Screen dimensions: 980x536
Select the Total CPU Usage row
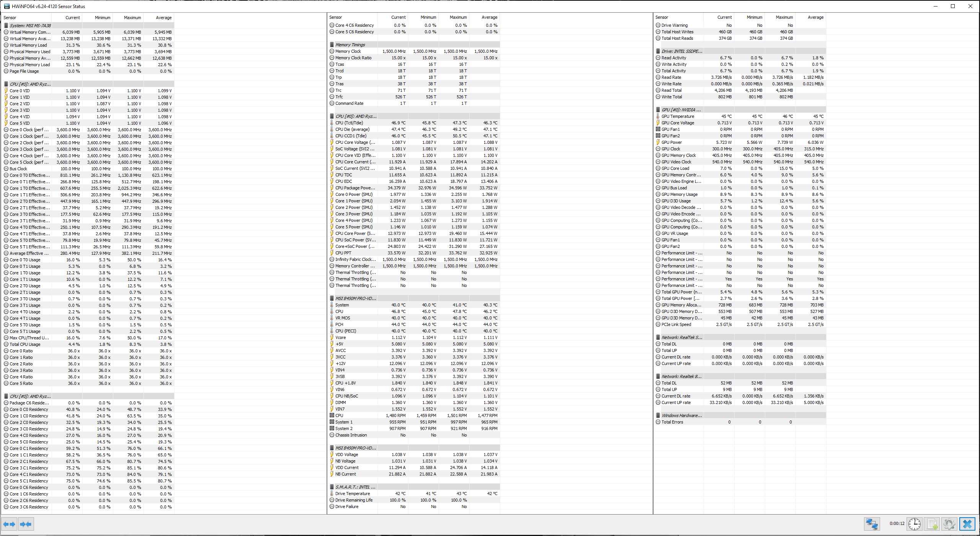pos(25,344)
